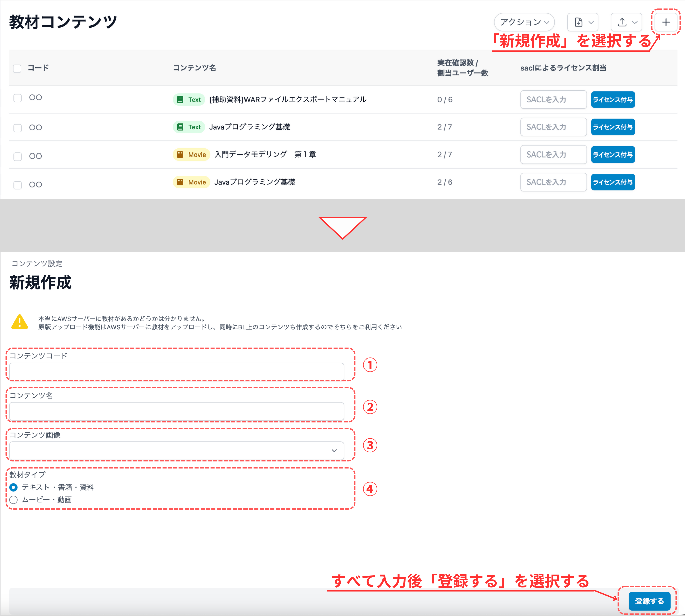
Task: Click the Movie badge on the Javaプログラミング基礎 row
Action: coord(191,182)
